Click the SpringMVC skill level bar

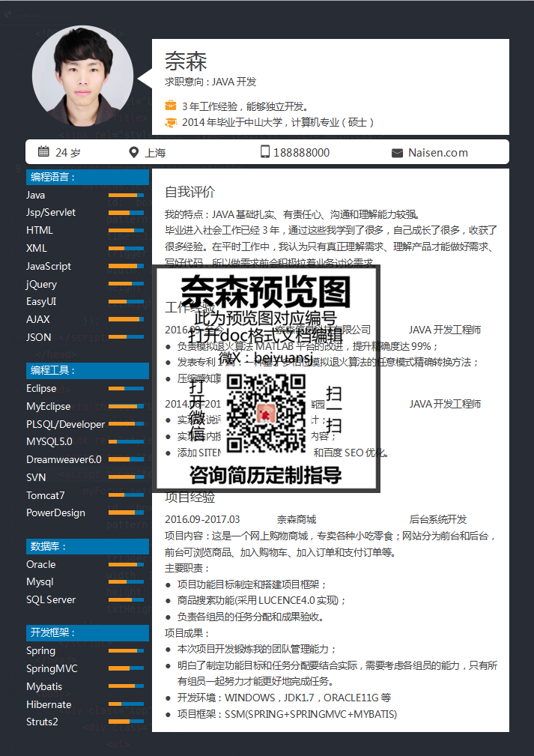coord(126,669)
